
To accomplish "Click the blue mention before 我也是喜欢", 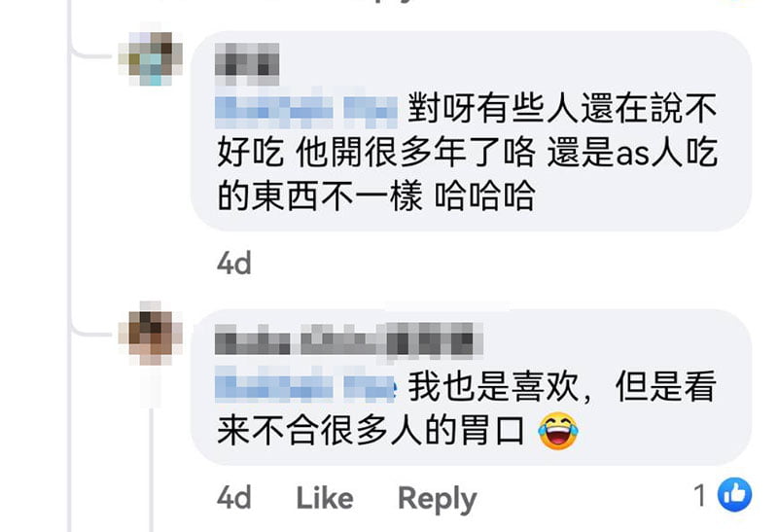I will [x=305, y=384].
